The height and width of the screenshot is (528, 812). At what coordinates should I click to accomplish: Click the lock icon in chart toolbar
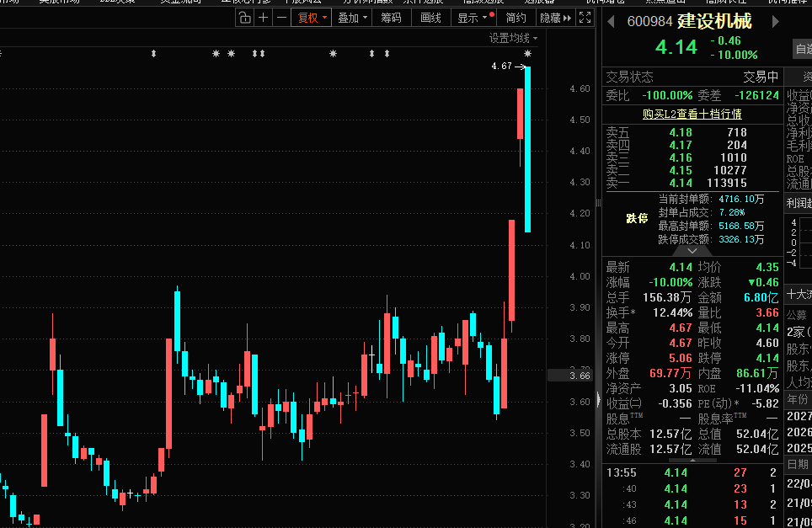tap(244, 18)
